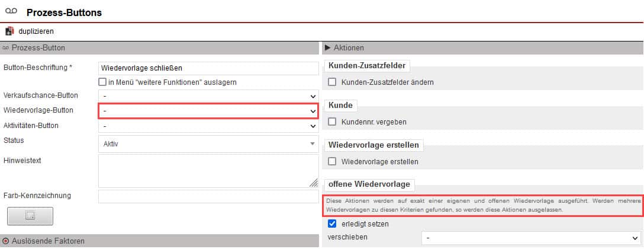Screen dimensions: 644x249
Task: Click the Hinweistext resize handle
Action: (x=313, y=183)
